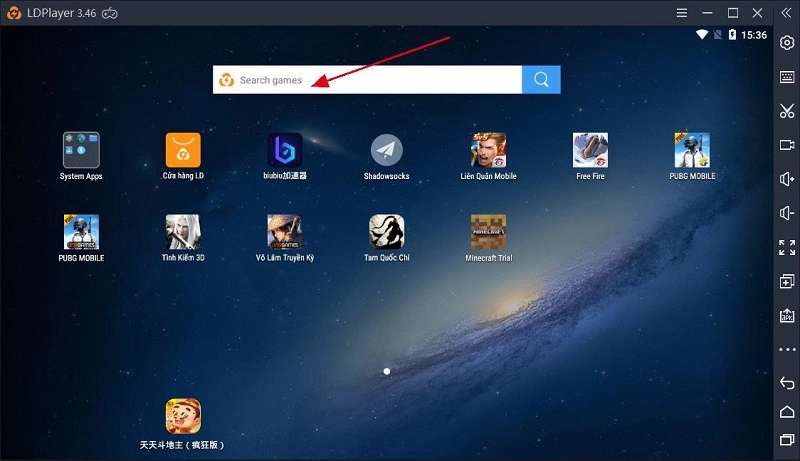Viewport: 800px width, 461px height.
Task: Click the blue search magnifier button
Action: tap(541, 80)
